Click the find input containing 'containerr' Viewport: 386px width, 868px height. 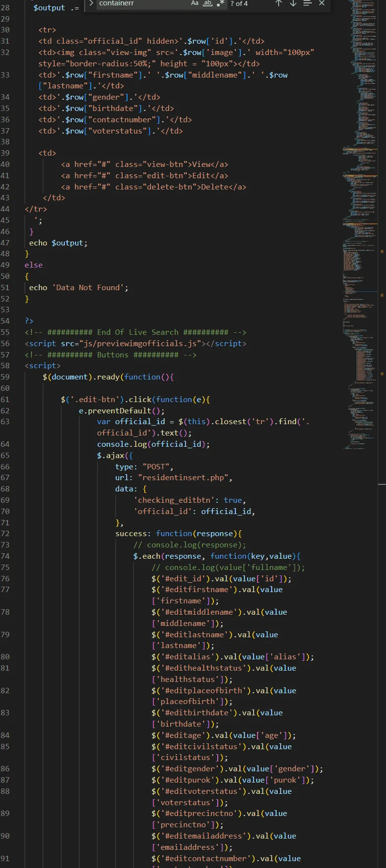tap(142, 3)
